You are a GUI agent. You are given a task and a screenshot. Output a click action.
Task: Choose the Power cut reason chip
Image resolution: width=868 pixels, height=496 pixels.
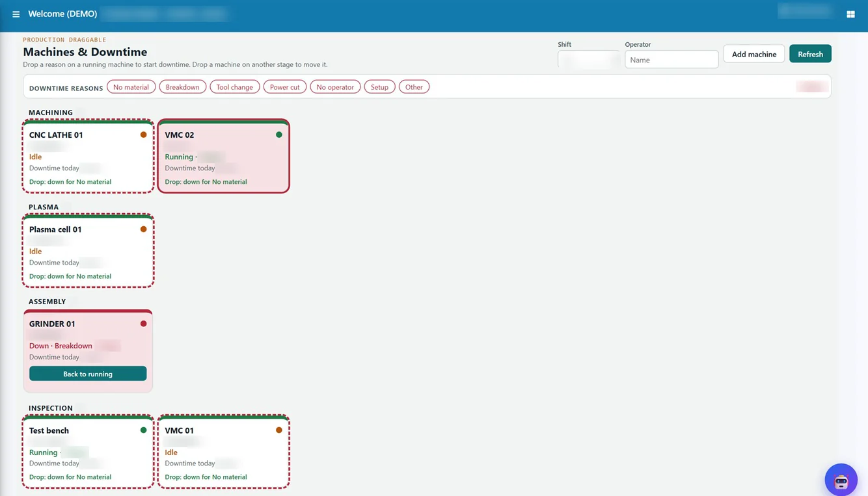point(285,87)
